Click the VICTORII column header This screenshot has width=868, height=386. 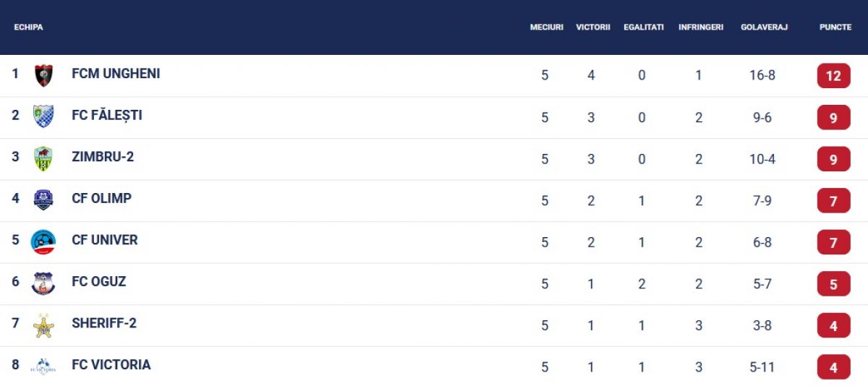[593, 27]
